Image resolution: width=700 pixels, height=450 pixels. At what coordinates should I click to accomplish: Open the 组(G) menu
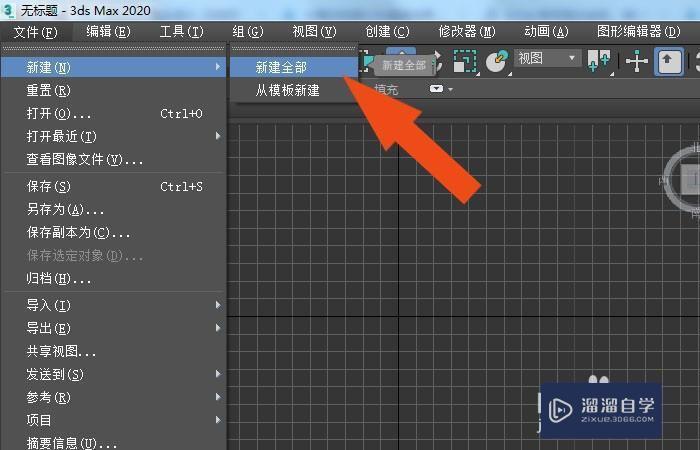[x=248, y=32]
